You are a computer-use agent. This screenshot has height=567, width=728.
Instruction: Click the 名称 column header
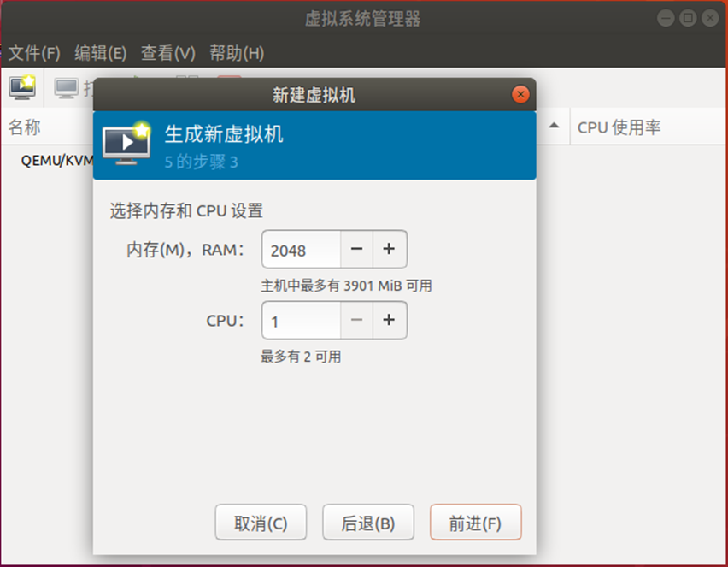(x=24, y=127)
